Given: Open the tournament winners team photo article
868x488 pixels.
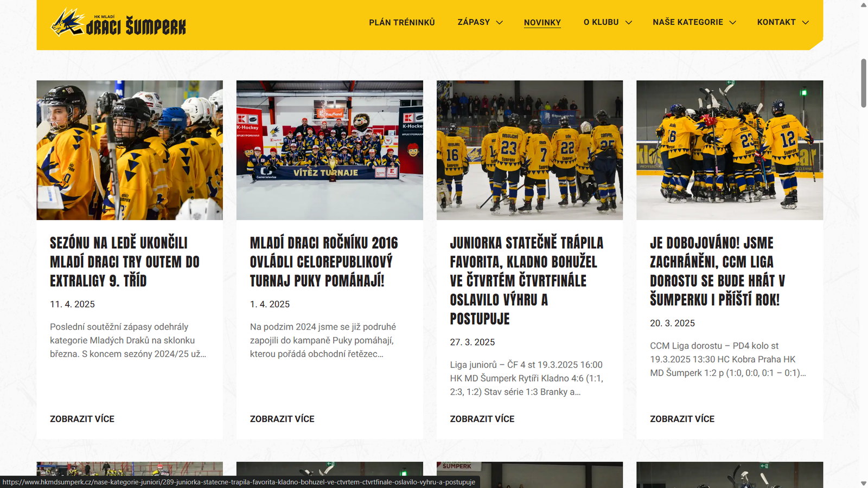Looking at the screenshot, I should [x=329, y=149].
